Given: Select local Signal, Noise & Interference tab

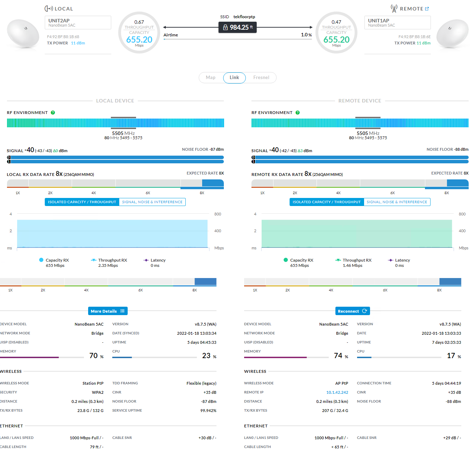Looking at the screenshot, I should 152,202.
